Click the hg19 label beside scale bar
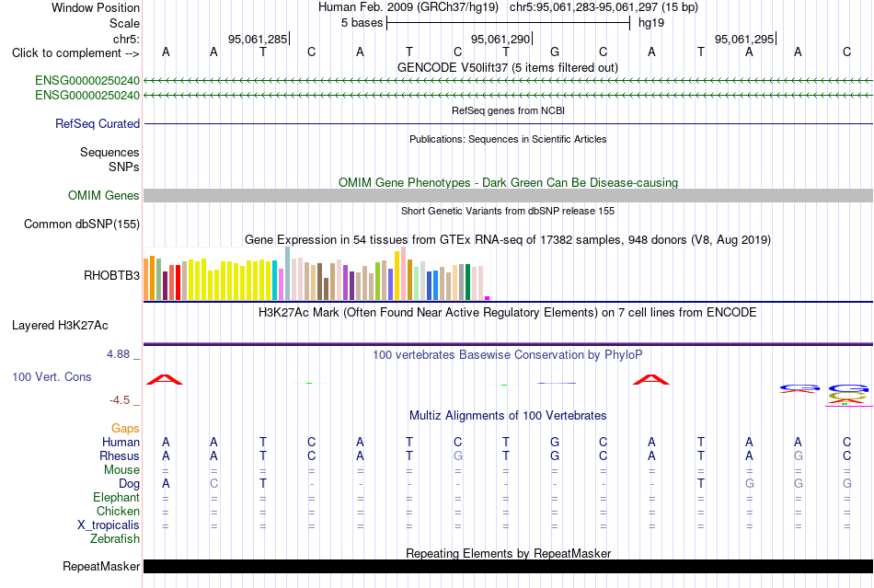 point(651,23)
